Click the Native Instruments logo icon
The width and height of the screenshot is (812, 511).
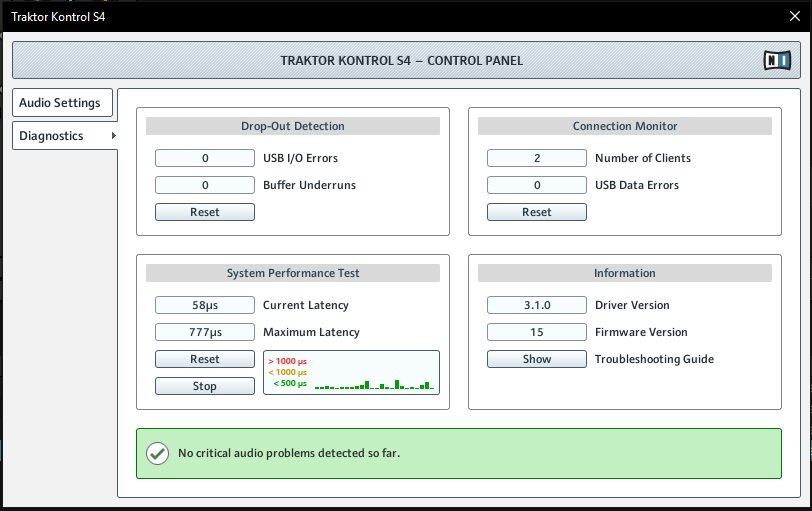pos(777,60)
